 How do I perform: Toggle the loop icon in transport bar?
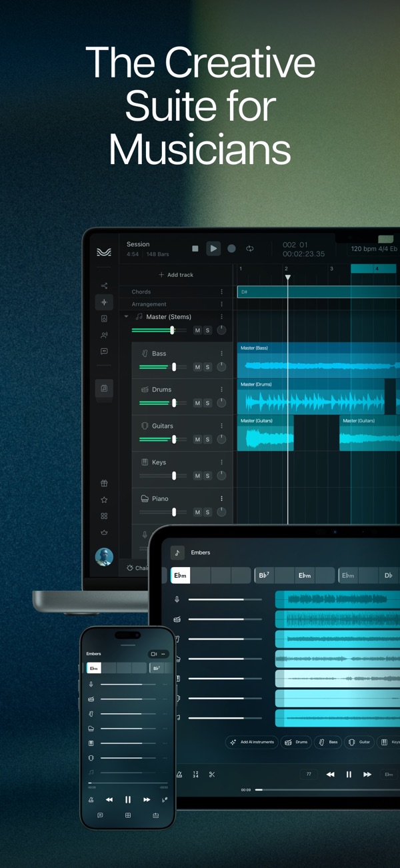pos(249,248)
